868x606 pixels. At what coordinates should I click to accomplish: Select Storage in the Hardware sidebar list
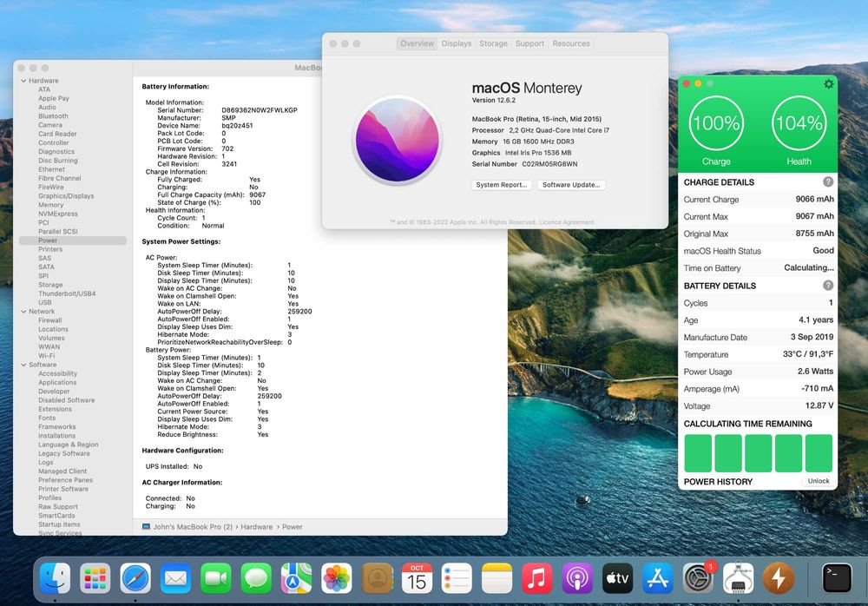[x=50, y=285]
